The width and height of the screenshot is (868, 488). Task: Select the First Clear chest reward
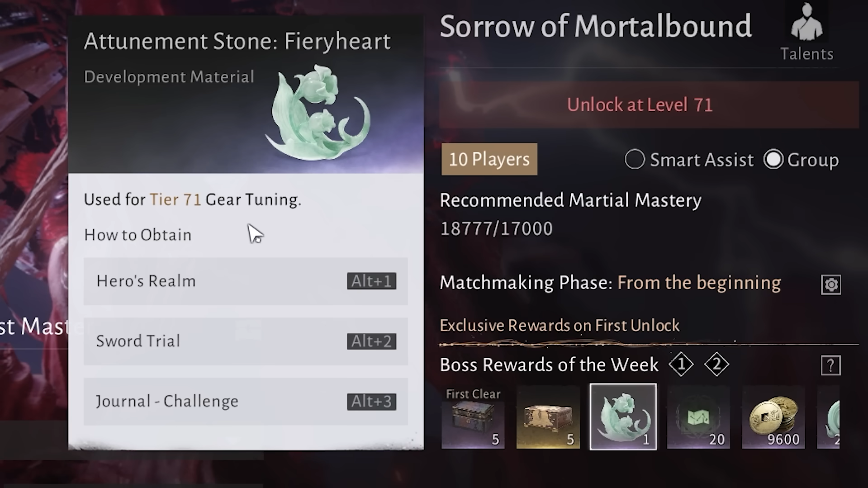point(473,417)
